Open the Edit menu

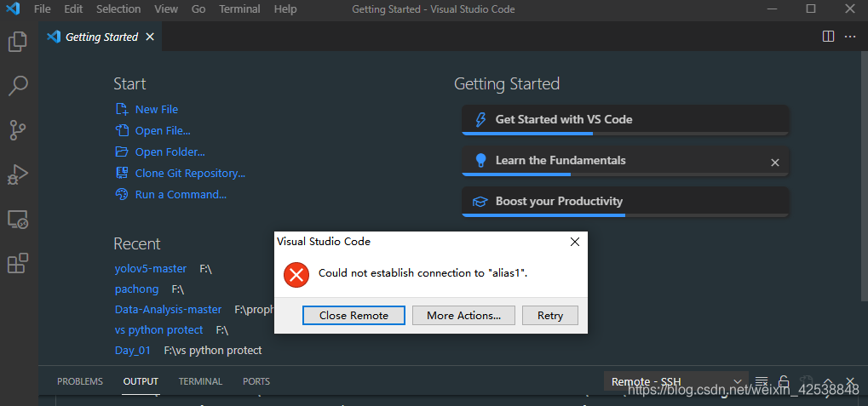(73, 9)
